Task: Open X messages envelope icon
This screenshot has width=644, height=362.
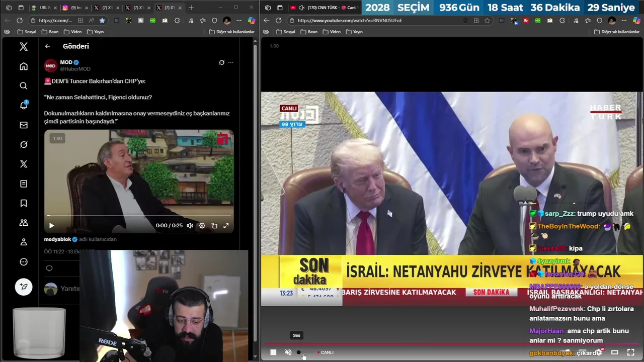Action: click(24, 125)
